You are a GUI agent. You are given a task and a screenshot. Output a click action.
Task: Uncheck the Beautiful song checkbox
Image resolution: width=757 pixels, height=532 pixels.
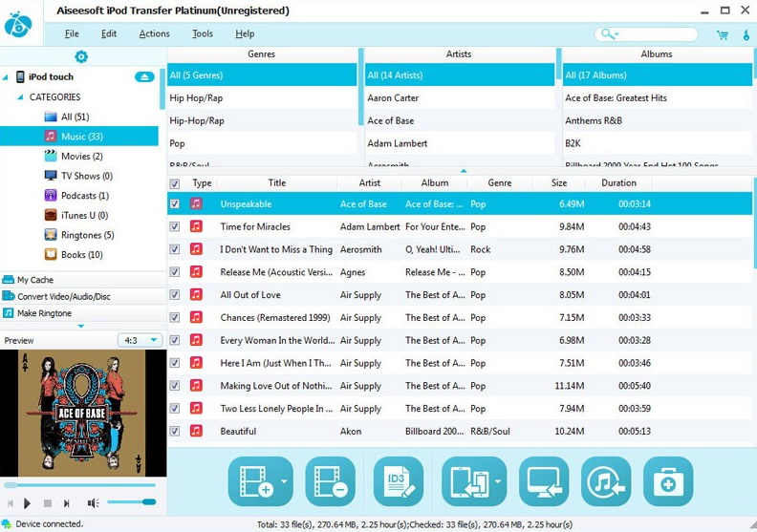[x=175, y=431]
